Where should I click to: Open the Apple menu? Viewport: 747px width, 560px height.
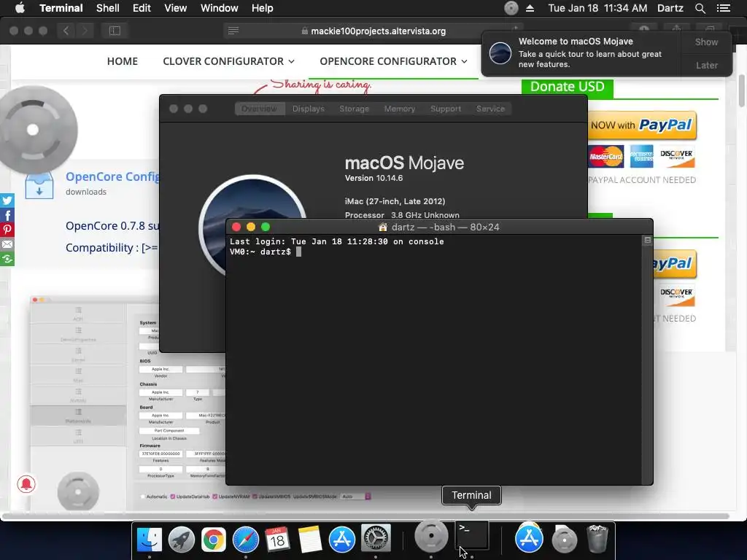click(x=20, y=7)
